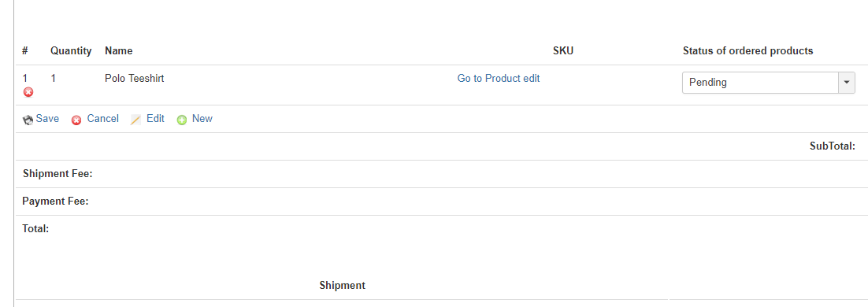Click the green plus New icon
Image resolution: width=868 pixels, height=307 pixels.
click(182, 120)
